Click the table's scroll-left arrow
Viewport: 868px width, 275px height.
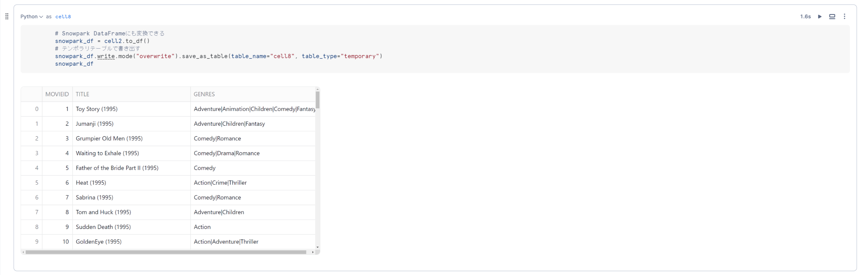tap(23, 252)
